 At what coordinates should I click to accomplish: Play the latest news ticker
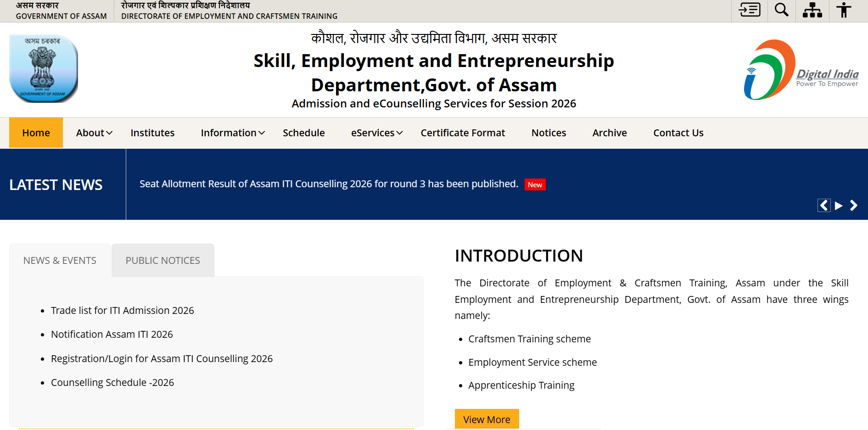pyautogui.click(x=839, y=206)
